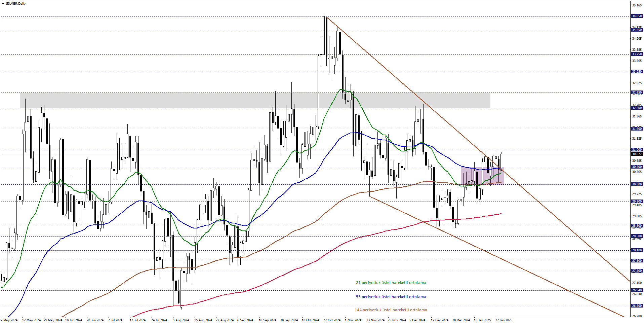Click the 31.325 value on price axis
Image resolution: width=644 pixels, height=324 pixels.
(637, 139)
